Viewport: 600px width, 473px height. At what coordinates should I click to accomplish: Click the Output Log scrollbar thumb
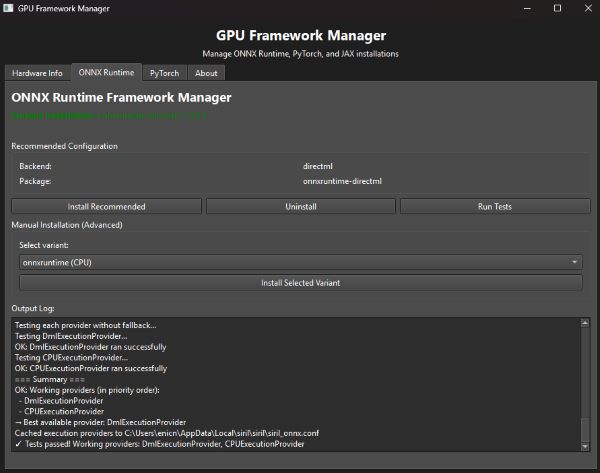586,430
